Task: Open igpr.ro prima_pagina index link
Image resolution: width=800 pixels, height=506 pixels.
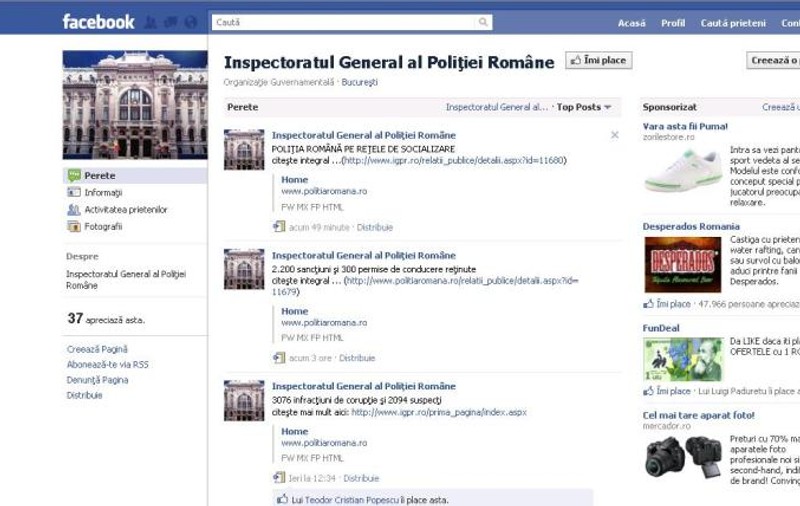Action: click(x=439, y=412)
